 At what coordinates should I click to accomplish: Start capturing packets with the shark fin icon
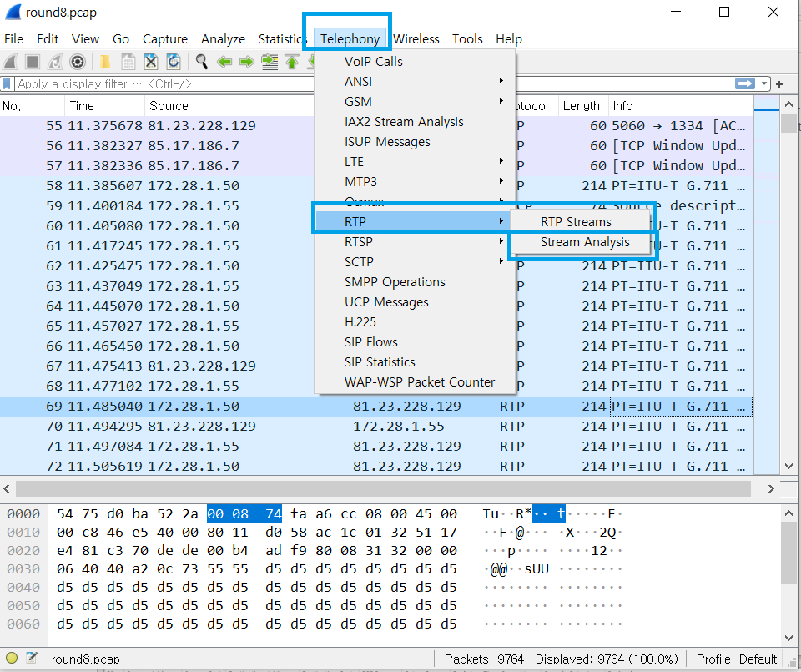pos(10,62)
